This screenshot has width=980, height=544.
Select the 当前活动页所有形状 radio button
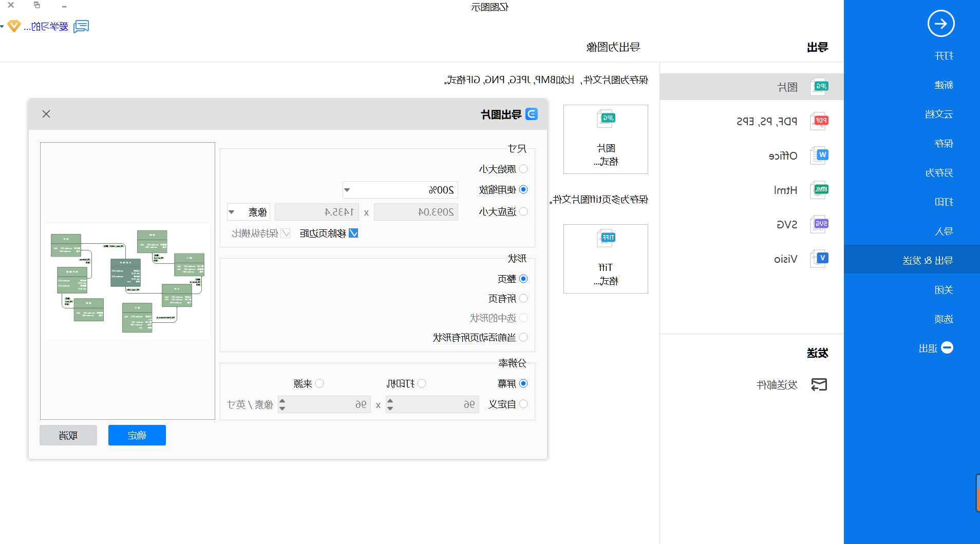pos(523,337)
